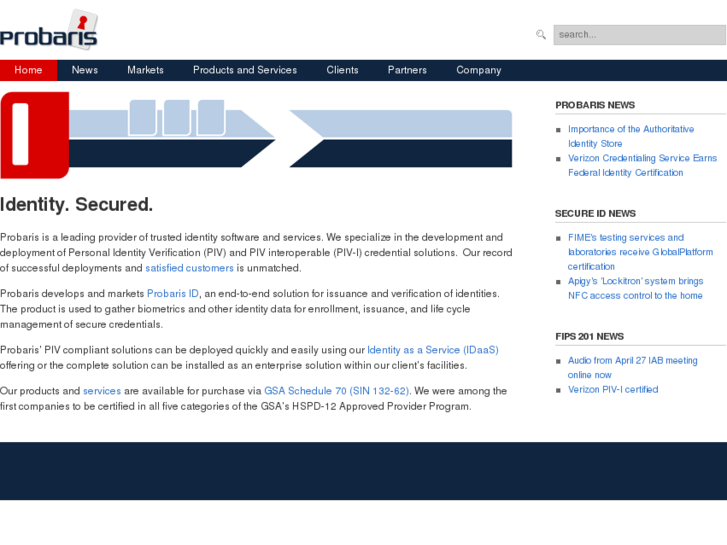The image size is (727, 545).
Task: Open Audio from April 27 IAB meeting link
Action: (632, 367)
